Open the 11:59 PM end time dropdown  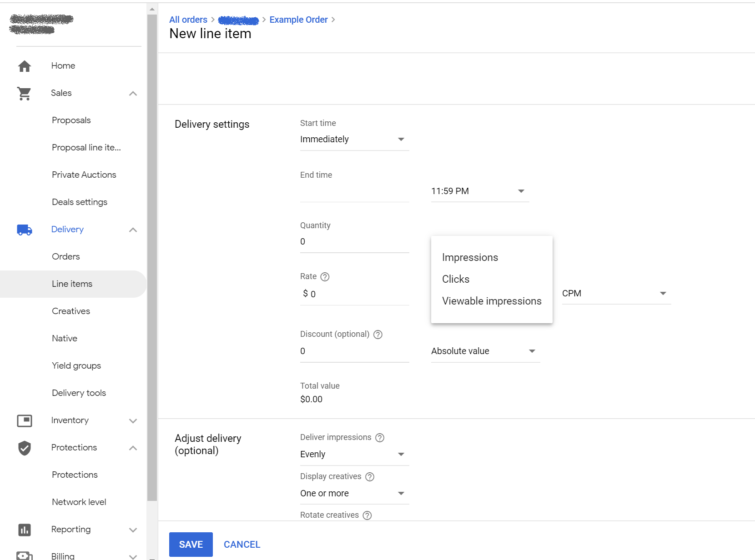[x=479, y=191]
